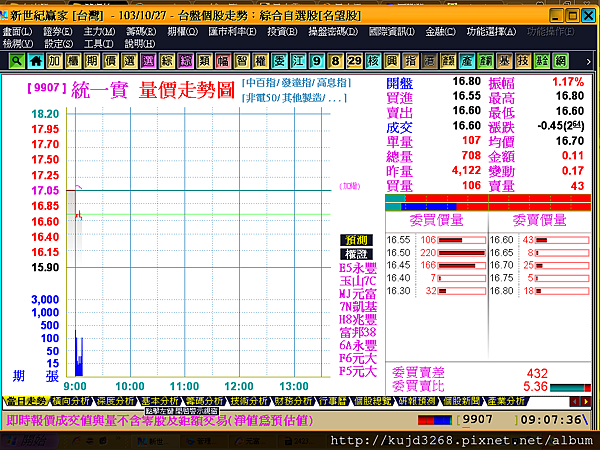Click the 加 toolbar icon
Viewport: 600px width, 450px height.
(x=54, y=61)
